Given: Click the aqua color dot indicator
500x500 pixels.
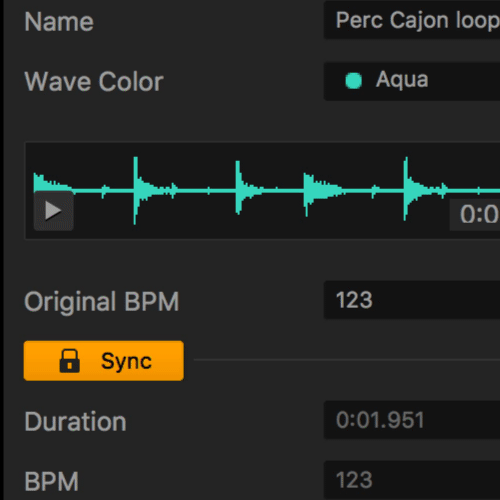Looking at the screenshot, I should (x=353, y=80).
